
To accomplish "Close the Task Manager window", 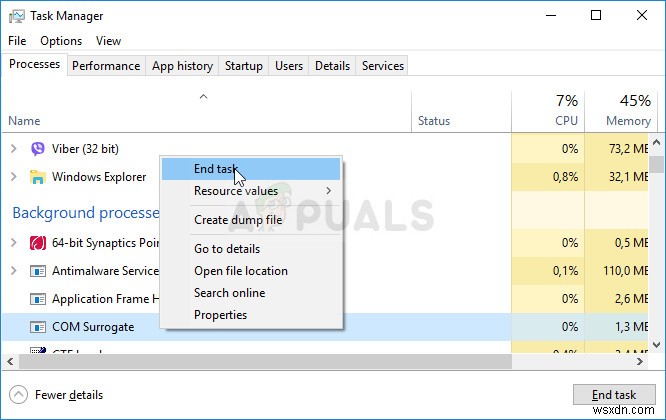I will (x=642, y=16).
